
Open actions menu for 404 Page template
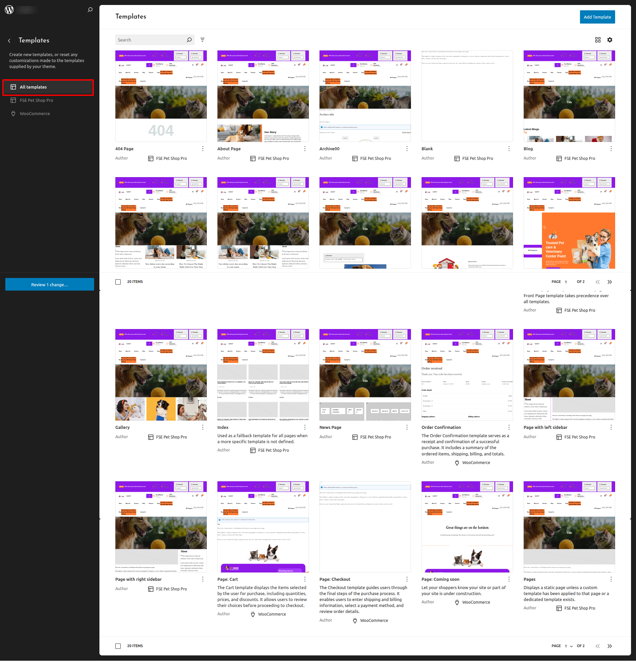pyautogui.click(x=203, y=149)
